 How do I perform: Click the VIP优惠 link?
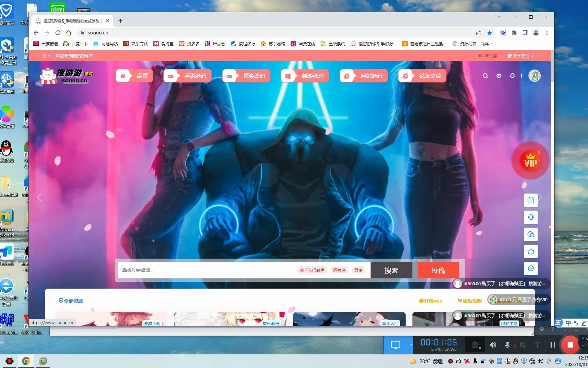(x=488, y=56)
